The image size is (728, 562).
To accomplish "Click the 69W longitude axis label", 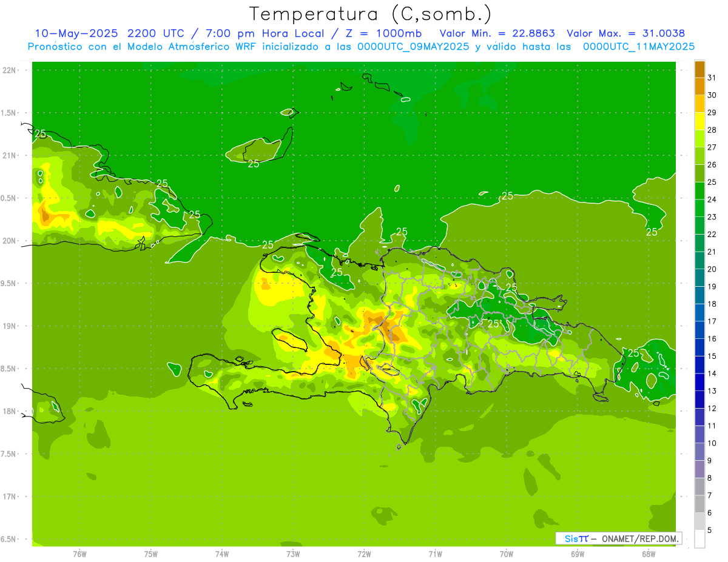I will 578,554.
